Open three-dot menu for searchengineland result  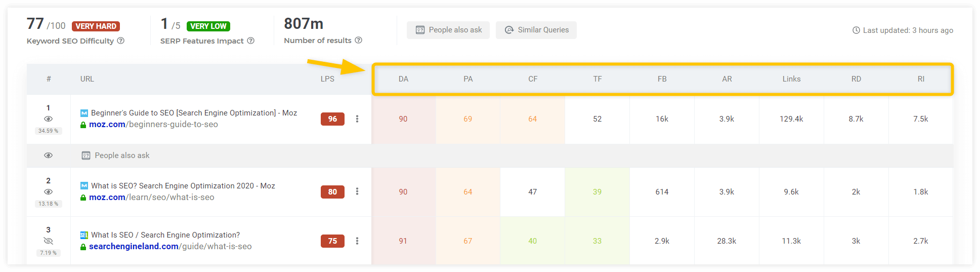point(357,241)
